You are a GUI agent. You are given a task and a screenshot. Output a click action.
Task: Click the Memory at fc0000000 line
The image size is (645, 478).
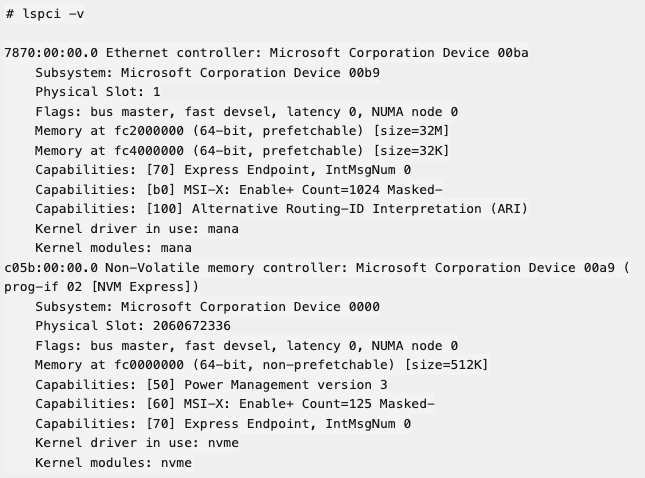point(262,365)
